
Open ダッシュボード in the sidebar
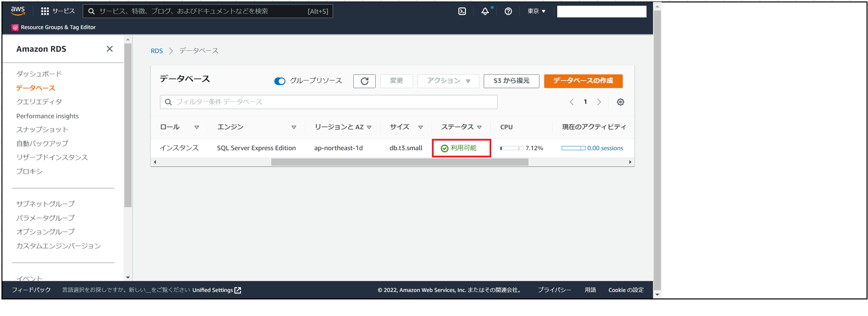coord(39,74)
